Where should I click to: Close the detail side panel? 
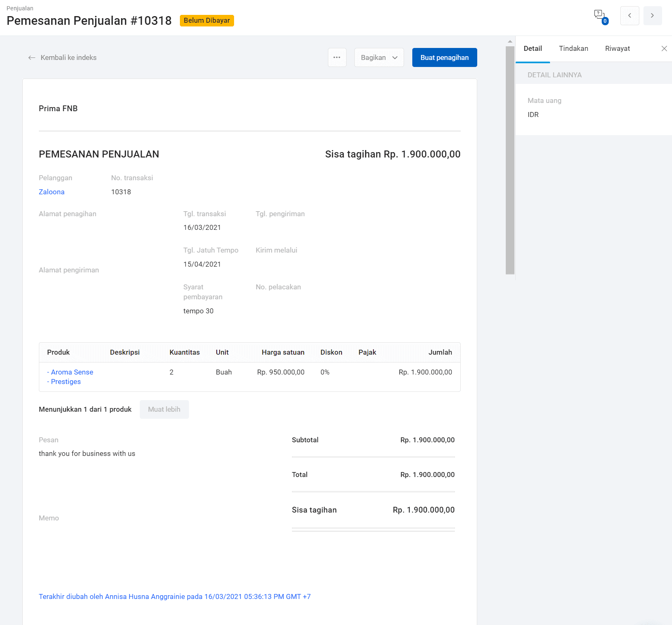(x=664, y=48)
